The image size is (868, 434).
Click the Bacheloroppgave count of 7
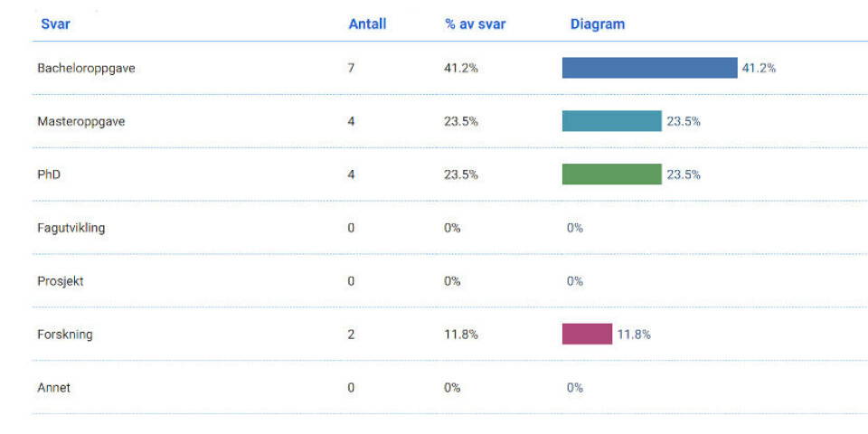pos(351,68)
